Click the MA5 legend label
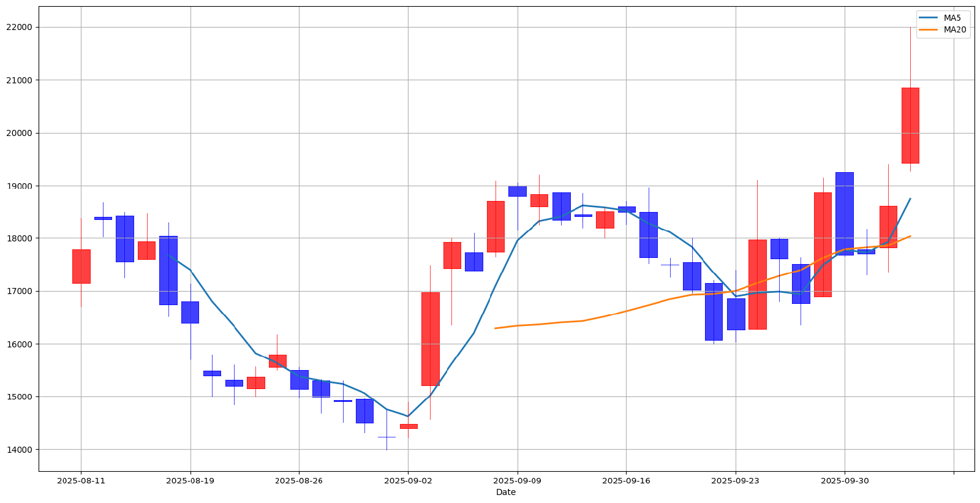The image size is (980, 503). (x=952, y=18)
